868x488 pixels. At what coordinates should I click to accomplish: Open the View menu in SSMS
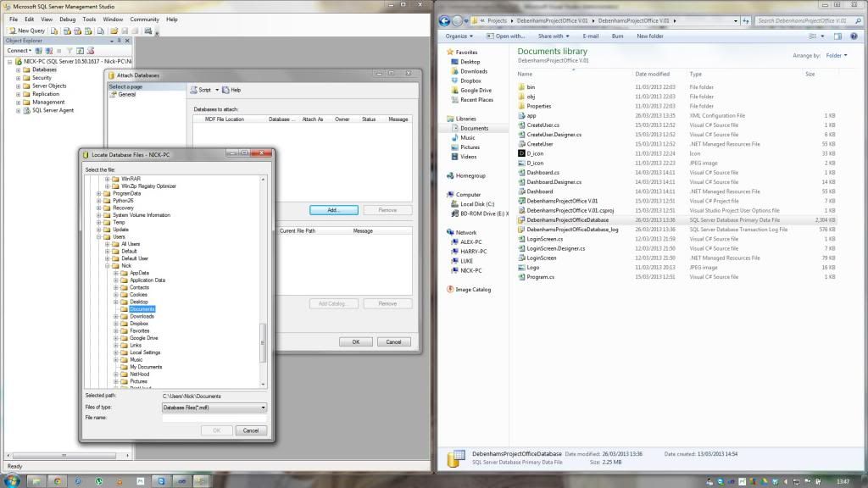(47, 19)
